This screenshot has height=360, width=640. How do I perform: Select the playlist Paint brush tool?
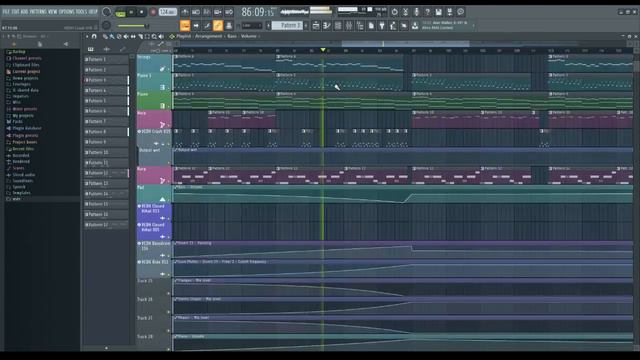click(x=112, y=37)
